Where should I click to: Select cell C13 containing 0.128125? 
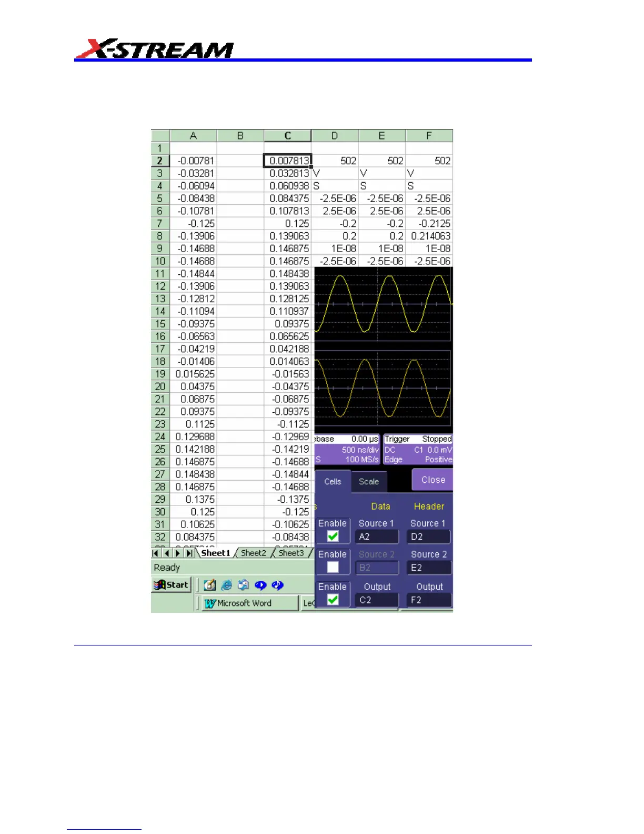[x=288, y=299]
